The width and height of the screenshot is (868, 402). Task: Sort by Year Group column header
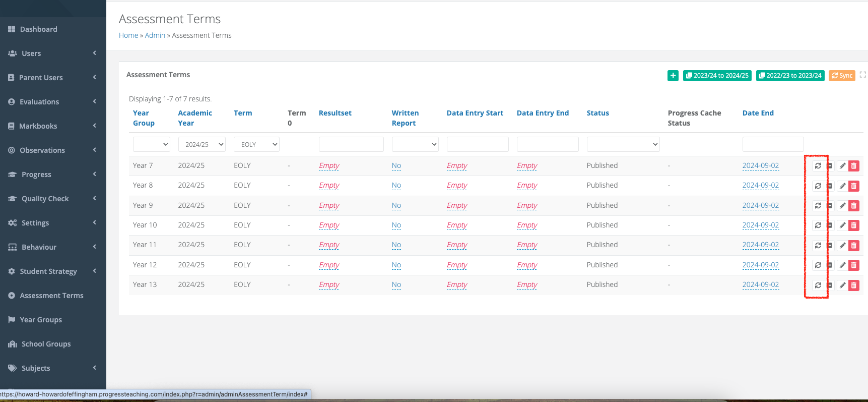tap(144, 118)
